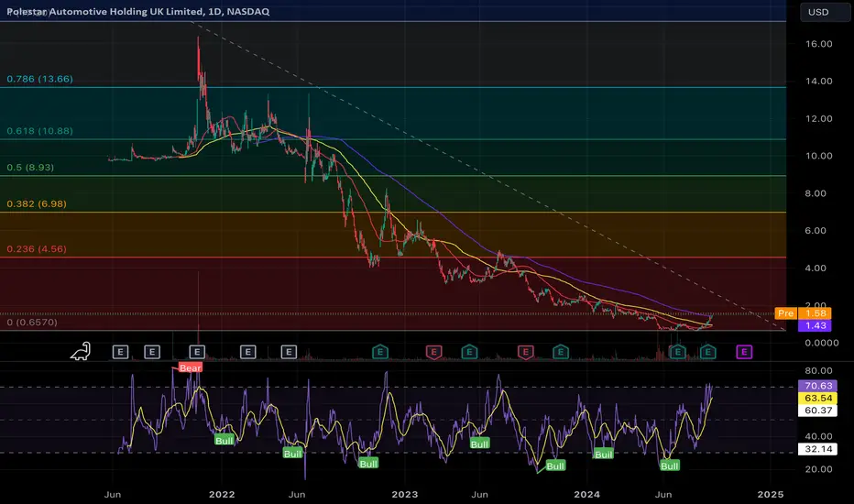
Task: Click the 2024 time axis label
Action: (587, 494)
